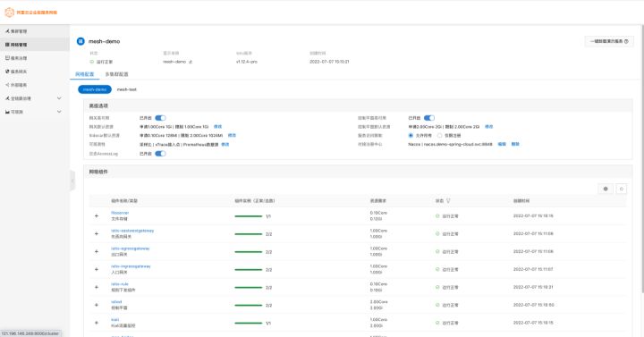
Task: Click the v1.12.4-pro version text
Action: 247,62
